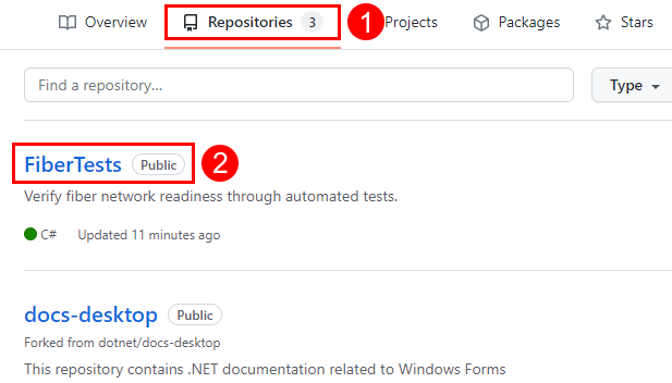The image size is (672, 383).
Task: Switch to the Repositories tab
Action: tap(253, 22)
